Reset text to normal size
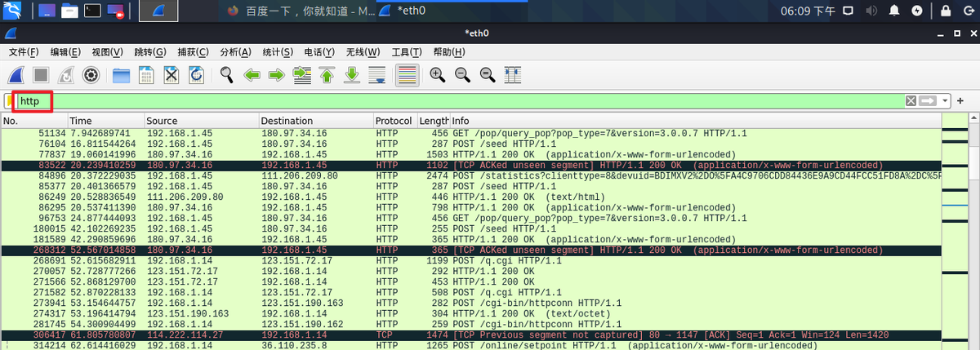The image size is (980, 350). (488, 75)
